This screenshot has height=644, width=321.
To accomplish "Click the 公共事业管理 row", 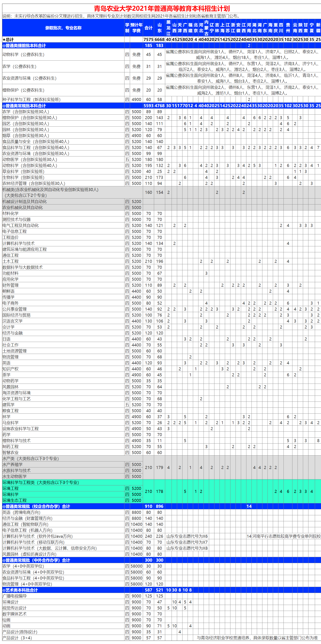I will (162, 309).
